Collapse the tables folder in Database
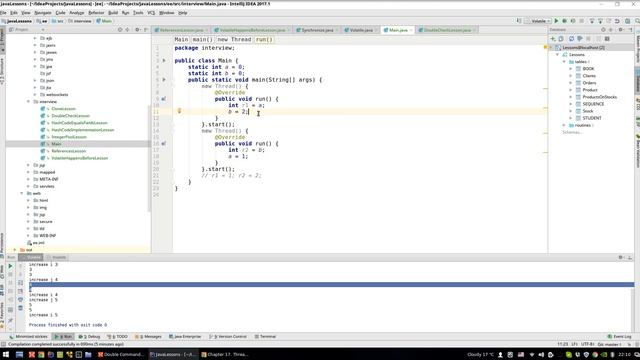Image resolution: width=640 pixels, height=360 pixels. 564,62
